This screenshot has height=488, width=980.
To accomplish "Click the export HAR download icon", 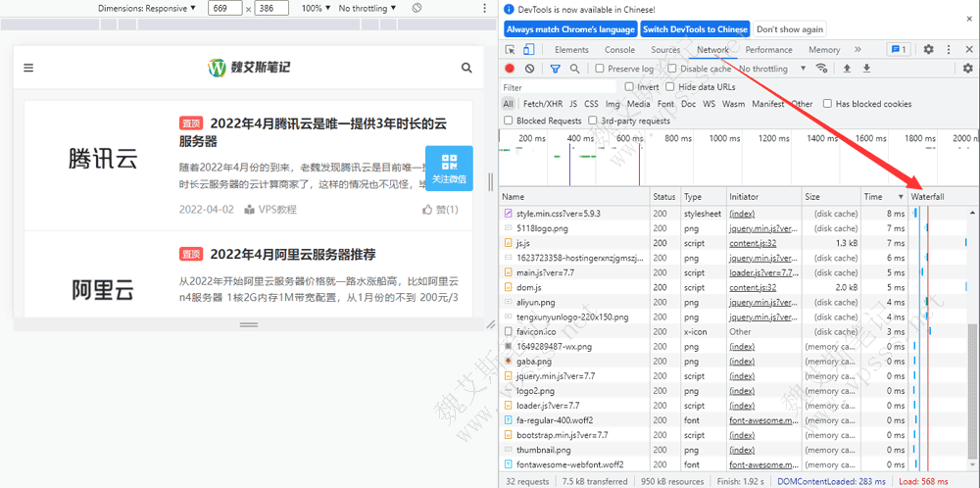I will point(867,69).
